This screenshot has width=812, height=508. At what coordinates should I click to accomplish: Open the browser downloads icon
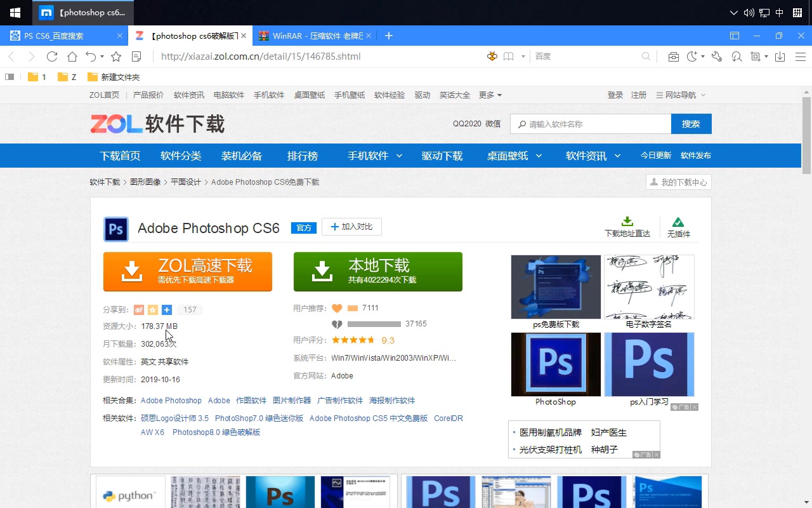[x=780, y=57]
